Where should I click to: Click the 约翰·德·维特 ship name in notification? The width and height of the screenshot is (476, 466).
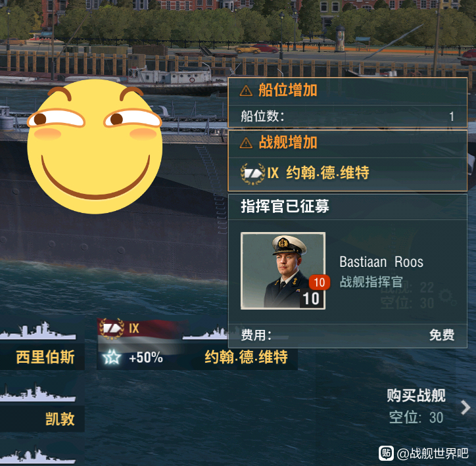327,173
